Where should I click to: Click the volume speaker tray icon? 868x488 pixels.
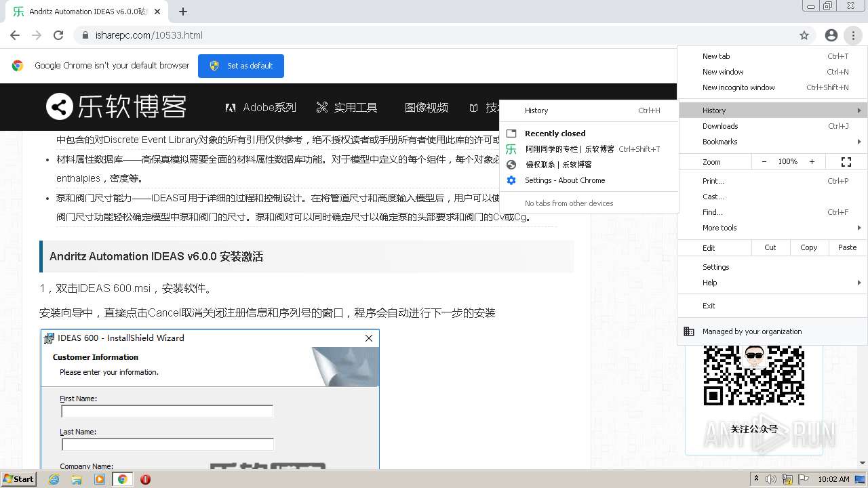[772, 479]
